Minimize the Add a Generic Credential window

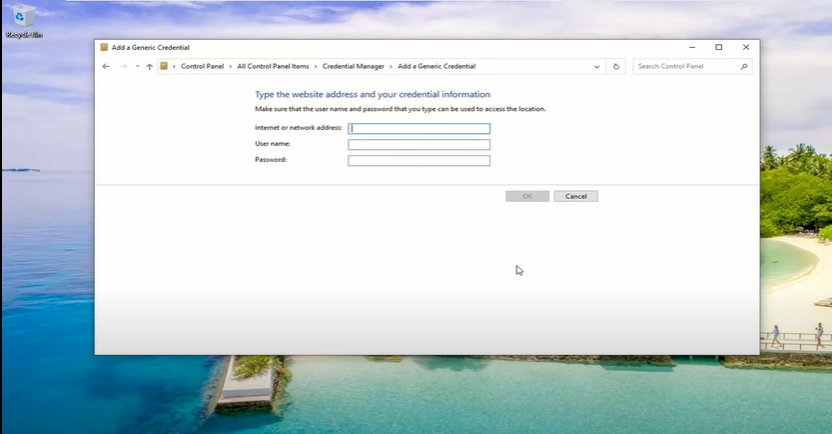coord(692,47)
